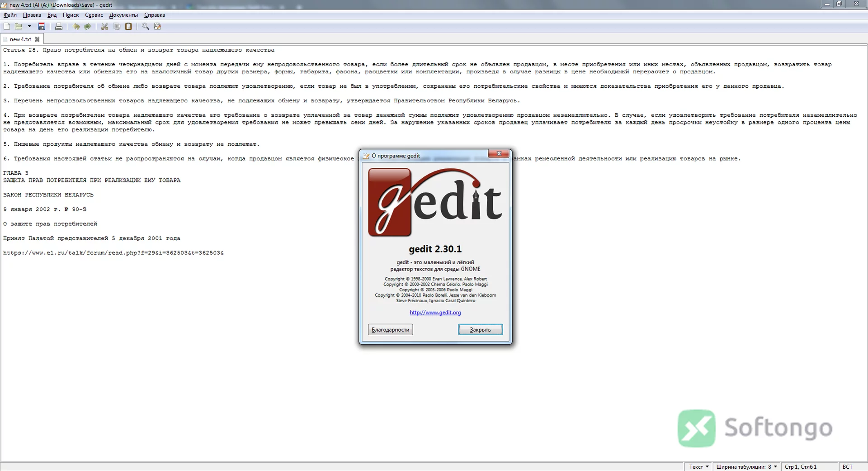The image size is (868, 471).
Task: Open Find and Replace toolbar icon
Action: point(157,27)
